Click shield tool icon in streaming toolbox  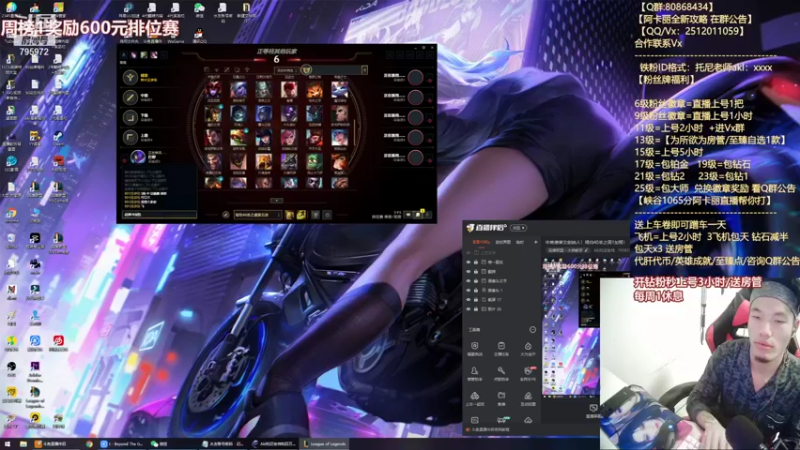point(474,346)
